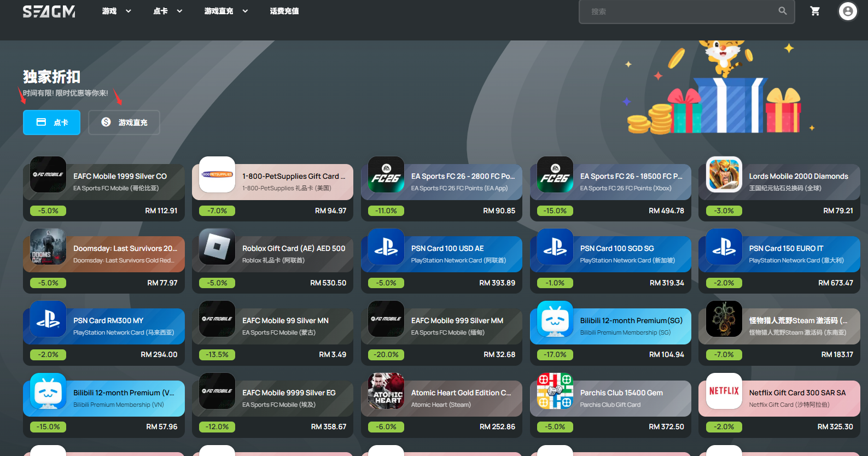This screenshot has height=456, width=868.
Task: Click 'Atomic Heart (Steam)' subtitle
Action: pyautogui.click(x=441, y=405)
